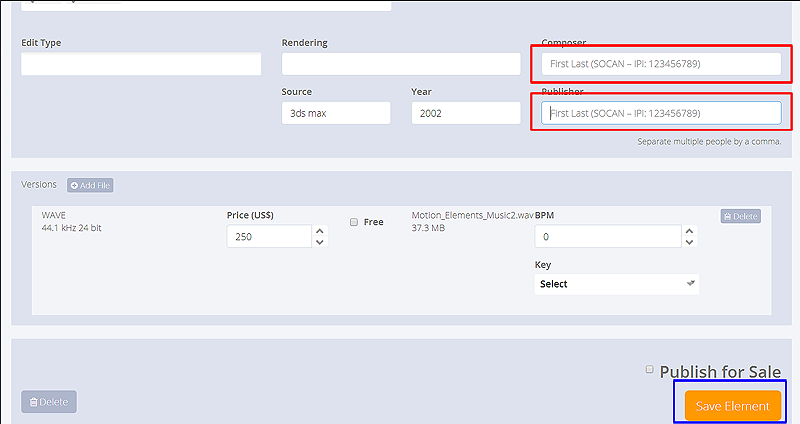Click the Add File button
The width and height of the screenshot is (800, 424).
[90, 185]
